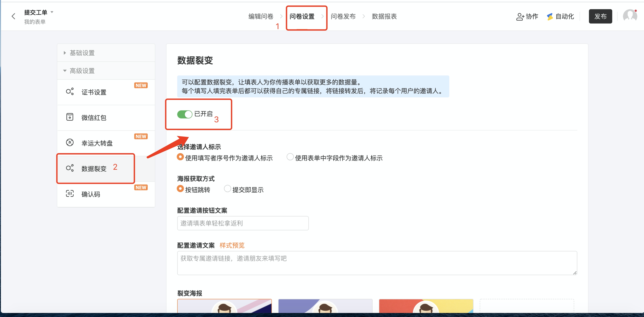
Task: Click the 数据裂变 sidebar icon
Action: [x=70, y=168]
